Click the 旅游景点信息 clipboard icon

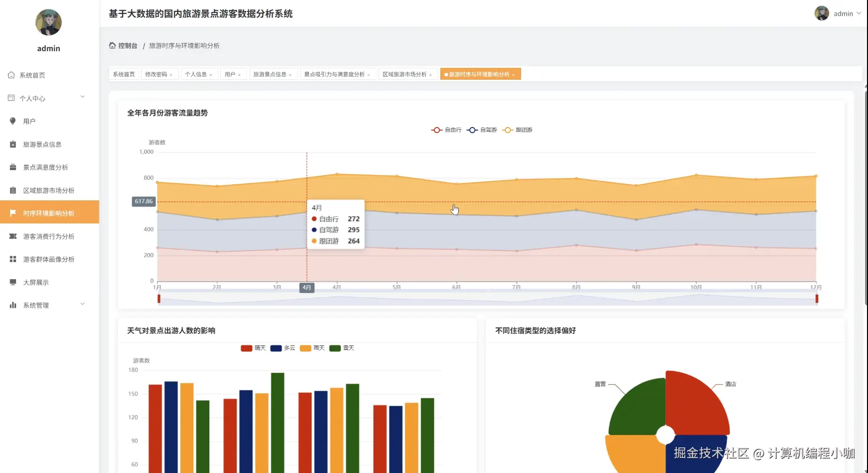[x=13, y=144]
